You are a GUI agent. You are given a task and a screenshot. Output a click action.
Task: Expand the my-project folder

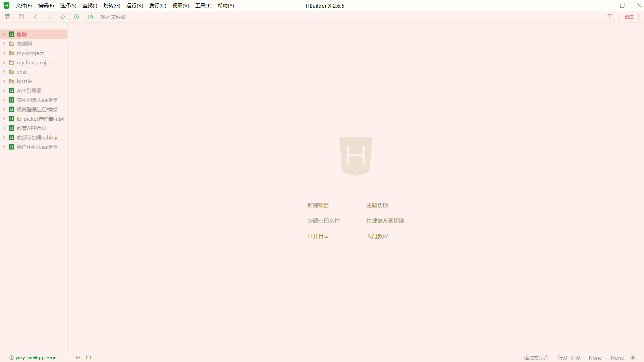4,53
